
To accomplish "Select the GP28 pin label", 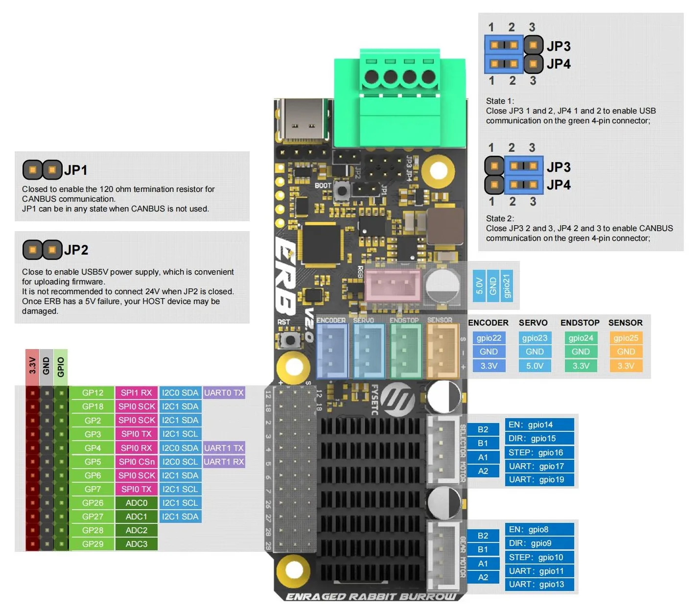I will (x=93, y=530).
